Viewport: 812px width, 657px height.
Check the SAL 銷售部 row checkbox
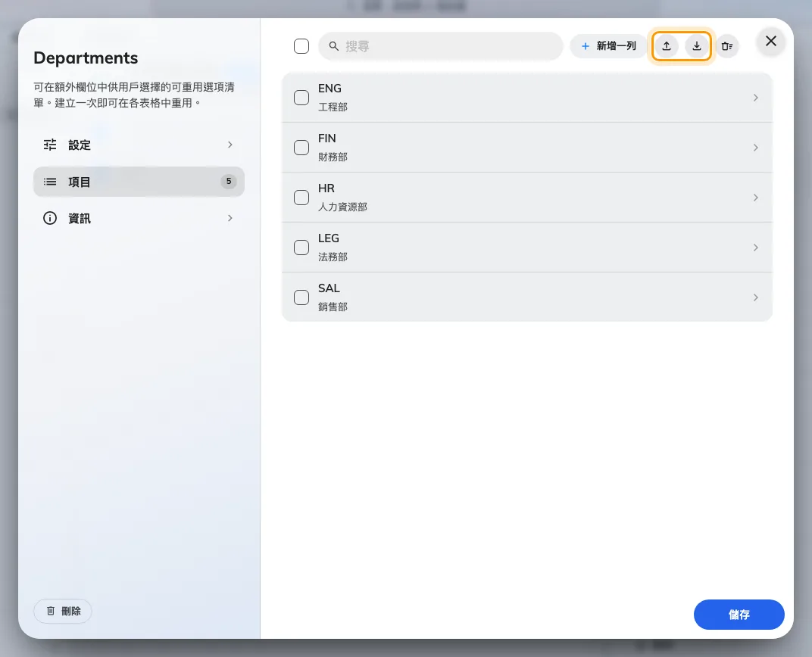[x=301, y=297]
